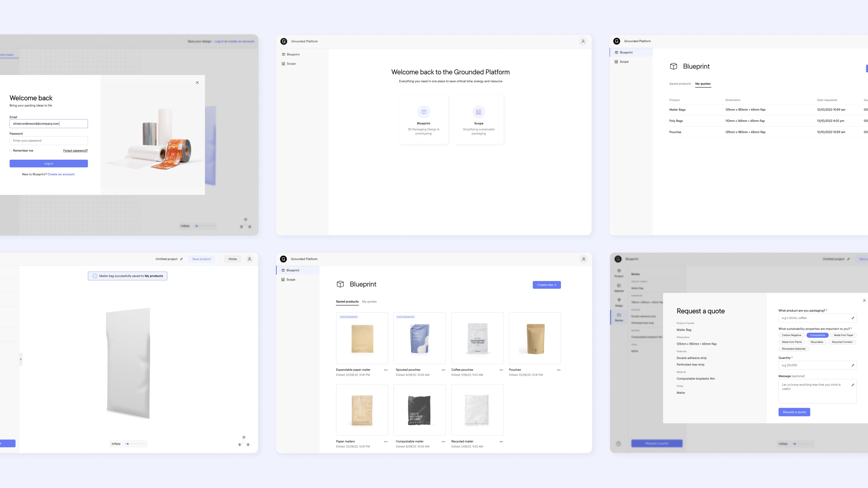
Task: Adjust the Inflate slider
Action: tap(128, 444)
